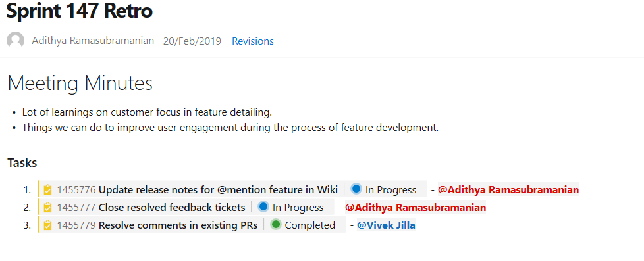Click the Sprint 147 Retro page title
This screenshot has height=261, width=644.
click(x=80, y=11)
